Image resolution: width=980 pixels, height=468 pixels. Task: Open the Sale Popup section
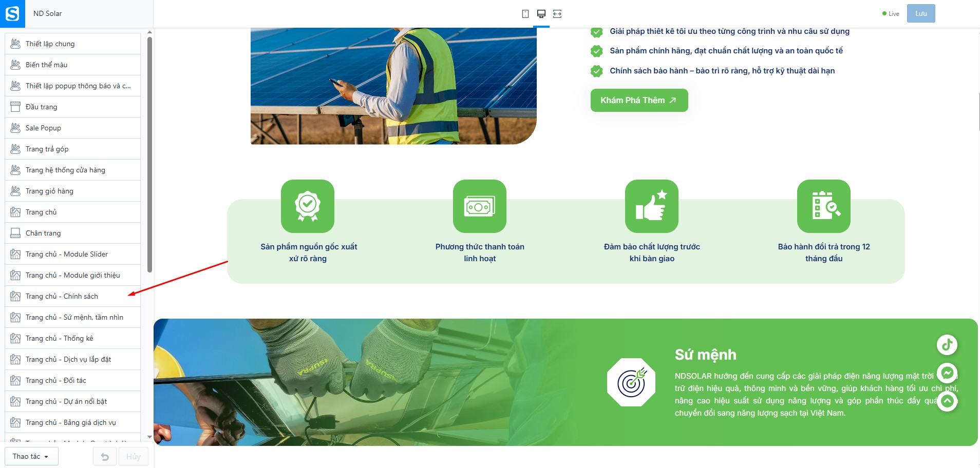[x=72, y=128]
